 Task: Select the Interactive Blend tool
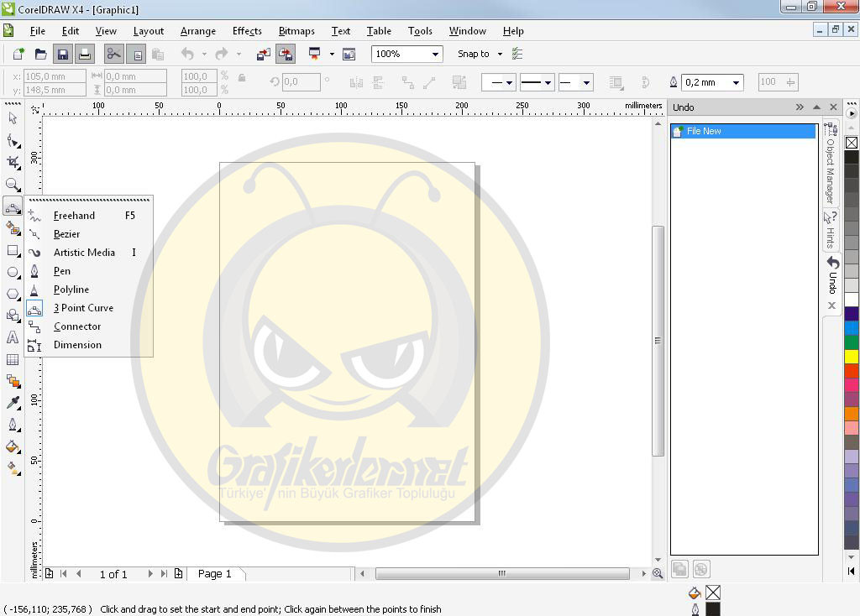pos(13,382)
